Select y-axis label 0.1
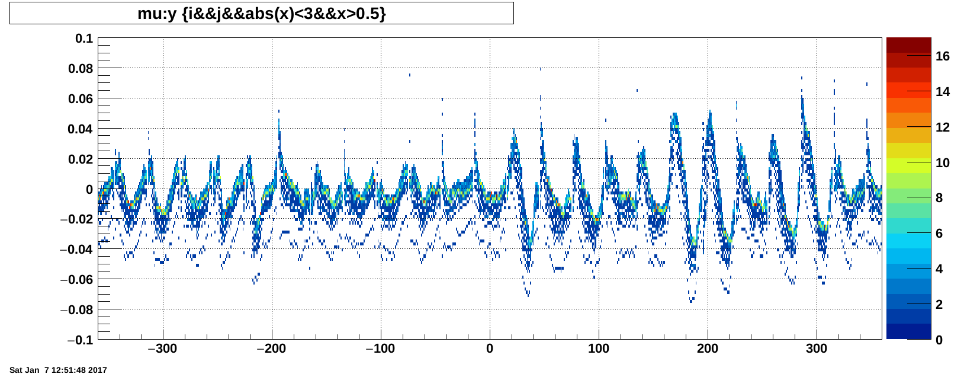 84,39
